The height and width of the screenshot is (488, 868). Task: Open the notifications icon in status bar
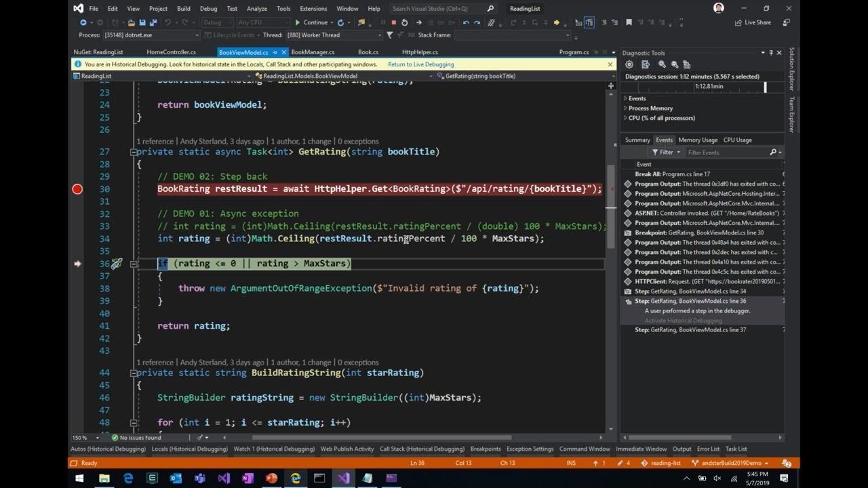(786, 463)
